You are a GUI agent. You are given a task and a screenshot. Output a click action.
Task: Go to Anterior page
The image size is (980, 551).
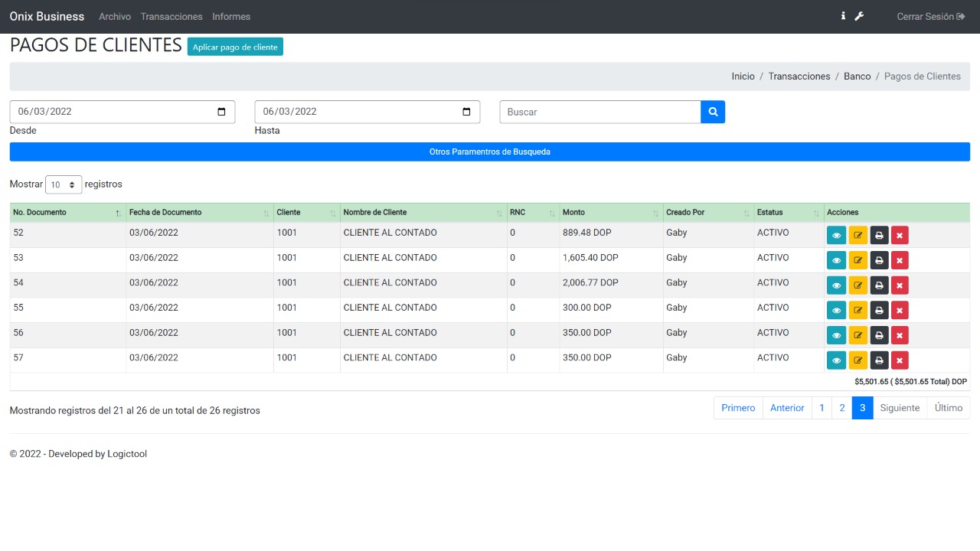pyautogui.click(x=787, y=408)
